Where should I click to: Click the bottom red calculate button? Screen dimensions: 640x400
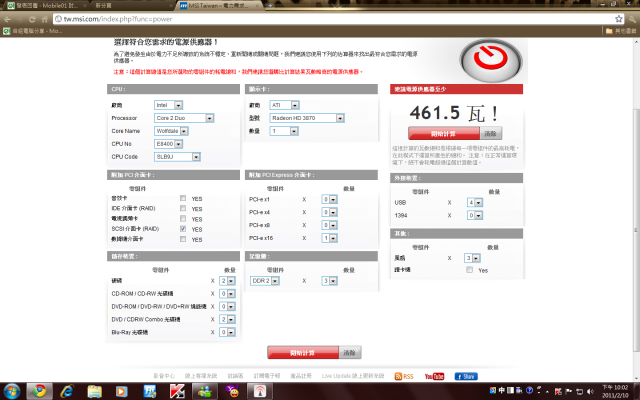coord(303,353)
